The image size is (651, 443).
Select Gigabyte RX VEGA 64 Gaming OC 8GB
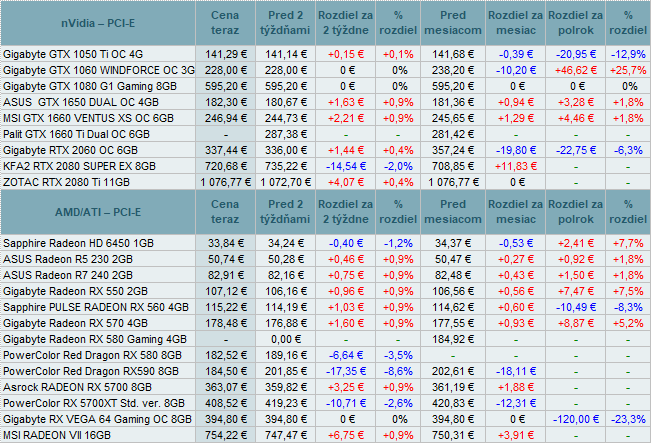pos(98,419)
